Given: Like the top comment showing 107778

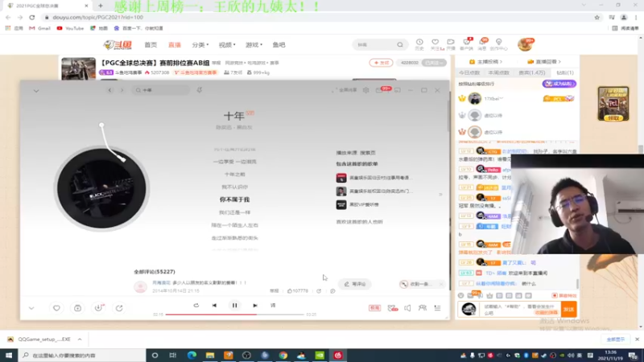Looking at the screenshot, I should point(298,291).
